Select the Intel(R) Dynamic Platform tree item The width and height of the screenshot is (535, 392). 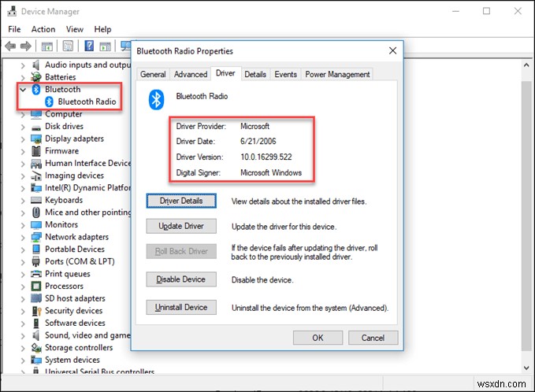(x=87, y=188)
